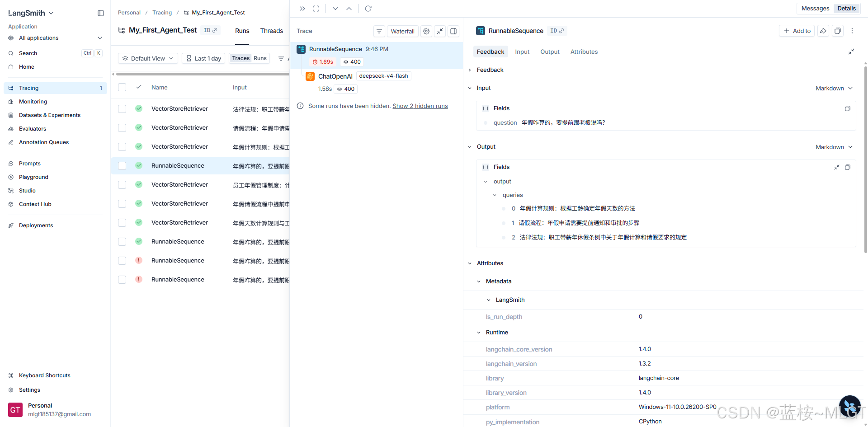Select the checkbox for the 请假流程 VectorStoreRetriever row
Viewport: 868px width, 427px height.
[x=122, y=128]
